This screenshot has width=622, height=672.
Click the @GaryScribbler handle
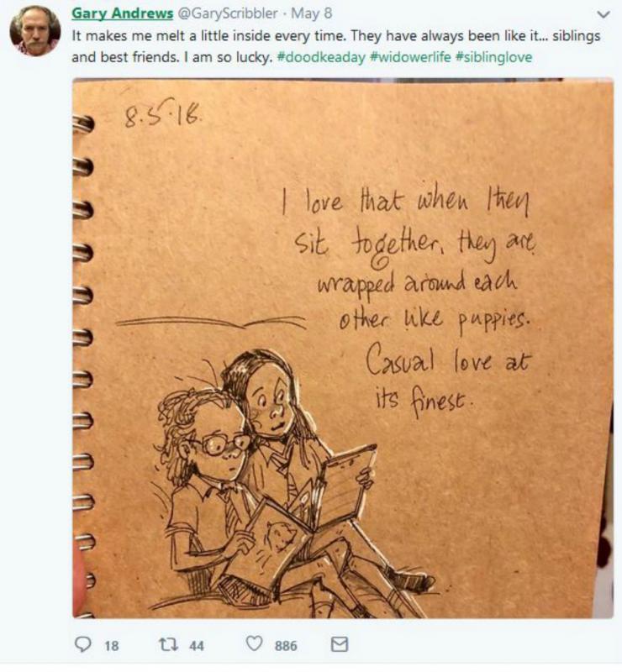[227, 13]
